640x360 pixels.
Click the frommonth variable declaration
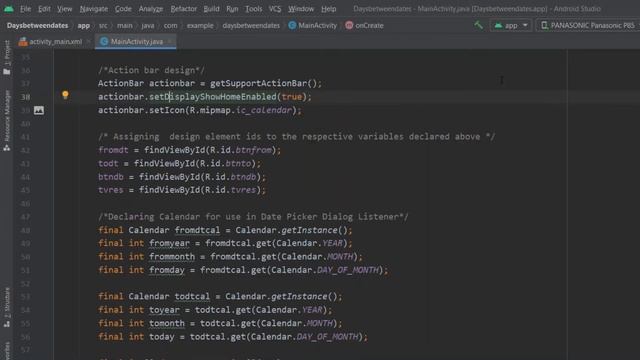click(x=172, y=257)
